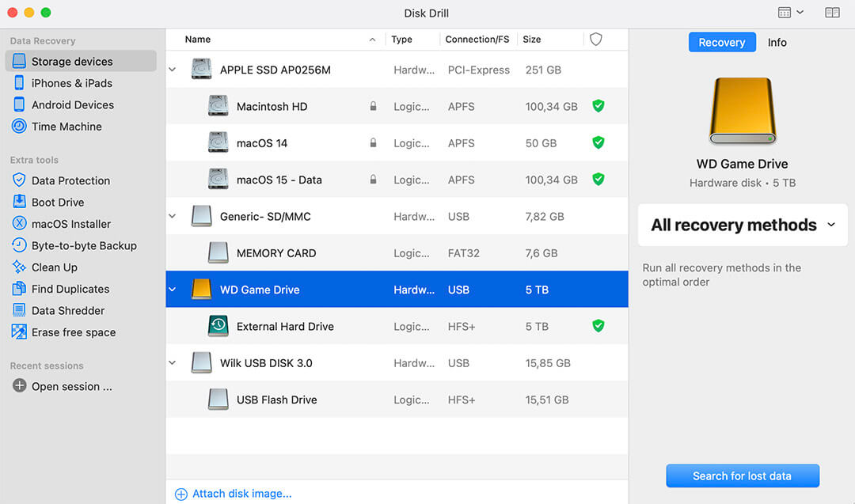The width and height of the screenshot is (855, 504).
Task: Sort by Size column header
Action: point(532,40)
